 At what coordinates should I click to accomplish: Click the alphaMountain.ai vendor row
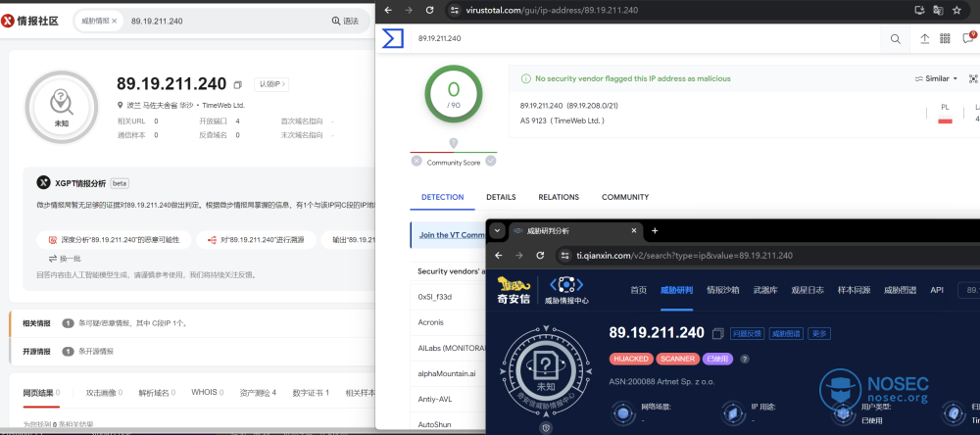point(448,373)
